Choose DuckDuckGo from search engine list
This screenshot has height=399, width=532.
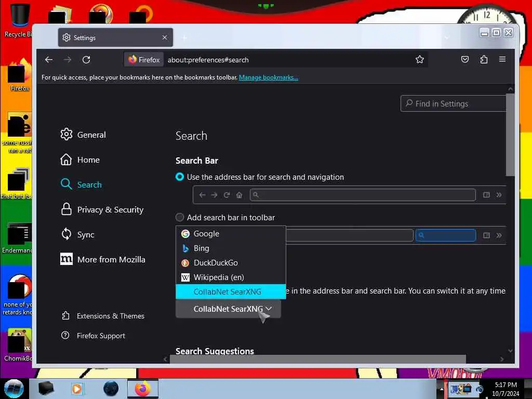(x=231, y=263)
